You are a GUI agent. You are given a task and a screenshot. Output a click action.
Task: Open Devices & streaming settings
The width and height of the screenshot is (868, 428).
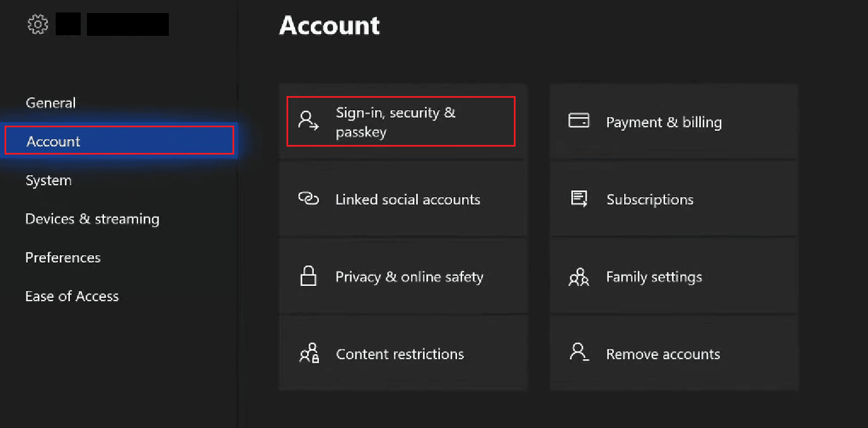pyautogui.click(x=92, y=219)
